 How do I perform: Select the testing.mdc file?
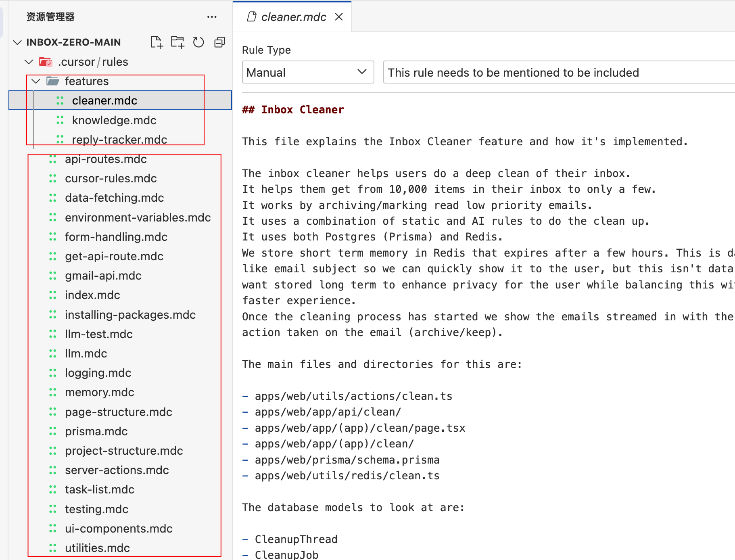click(96, 509)
